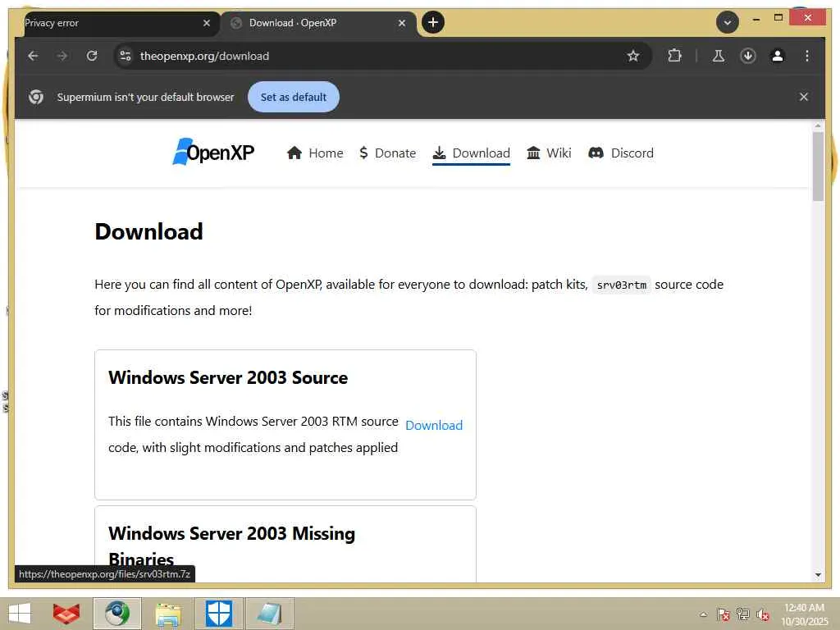The width and height of the screenshot is (840, 630).
Task: Go to Home in the site navigation
Action: [x=315, y=153]
